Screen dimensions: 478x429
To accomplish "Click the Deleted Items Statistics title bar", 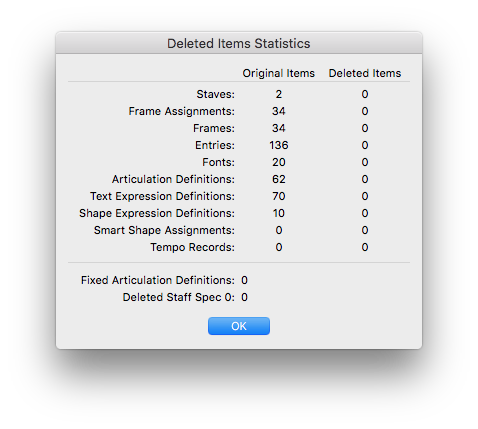I will (x=239, y=43).
